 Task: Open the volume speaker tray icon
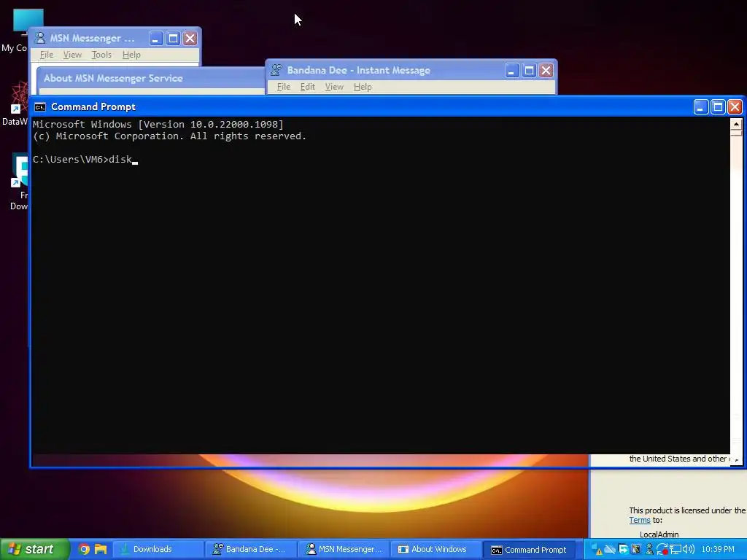pyautogui.click(x=689, y=550)
